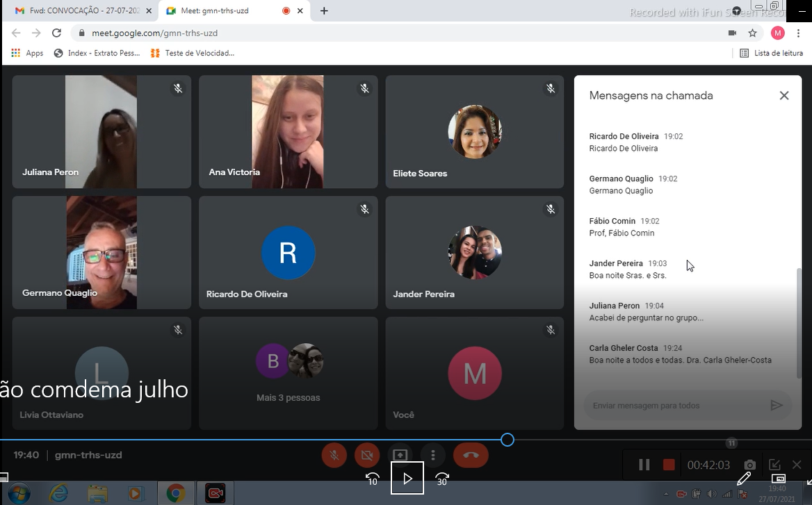Hang up with the red leave call button
Screen dimensions: 812x505
[471, 455]
